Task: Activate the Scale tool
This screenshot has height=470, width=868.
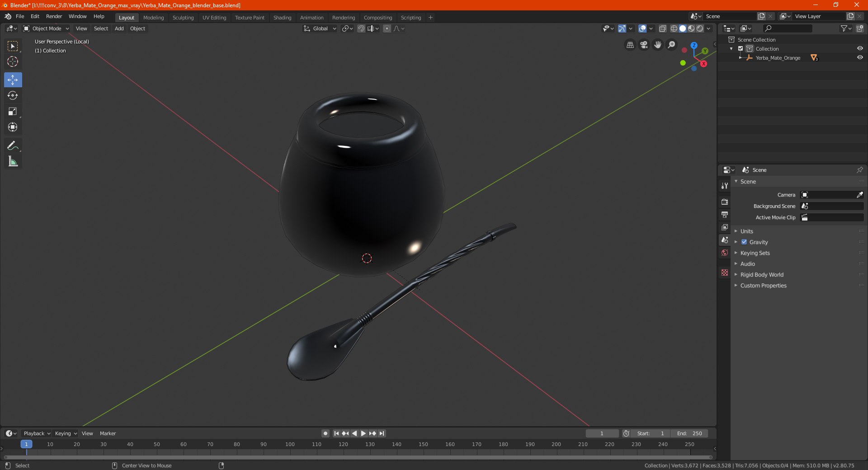Action: 13,111
